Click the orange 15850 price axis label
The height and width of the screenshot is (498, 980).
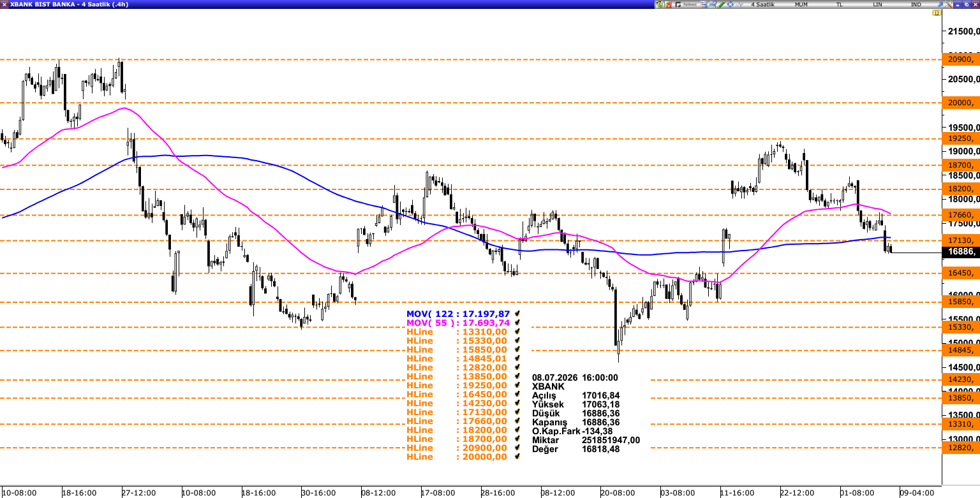point(961,302)
